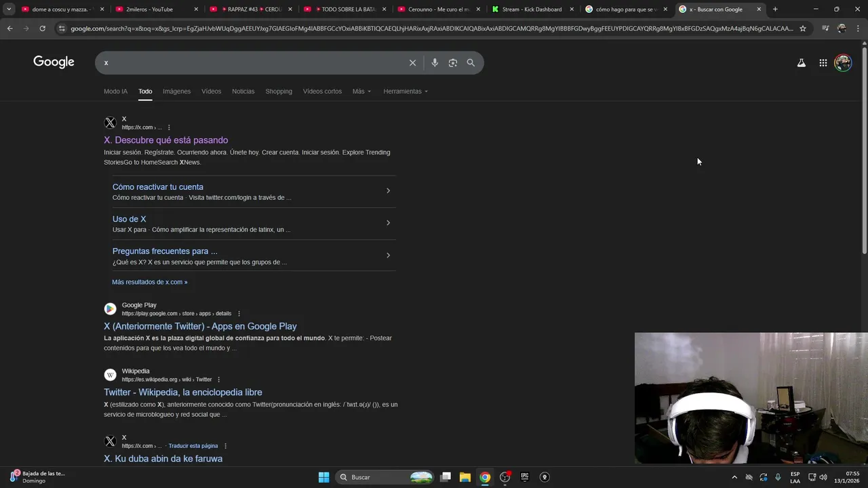
Task: Bookmark this page with the star
Action: [x=803, y=28]
